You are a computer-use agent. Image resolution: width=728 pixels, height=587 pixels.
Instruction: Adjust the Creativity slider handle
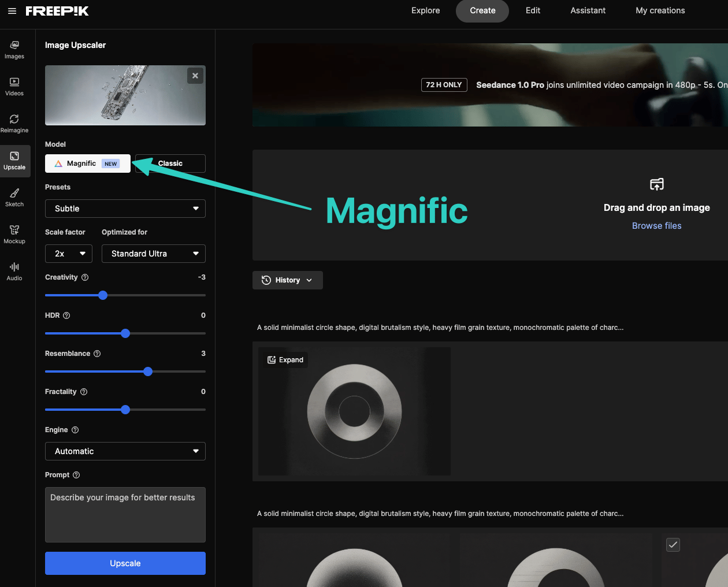pyautogui.click(x=103, y=295)
